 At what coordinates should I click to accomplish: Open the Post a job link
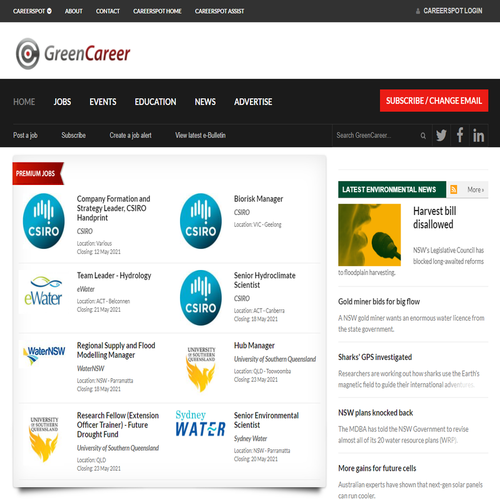25,135
